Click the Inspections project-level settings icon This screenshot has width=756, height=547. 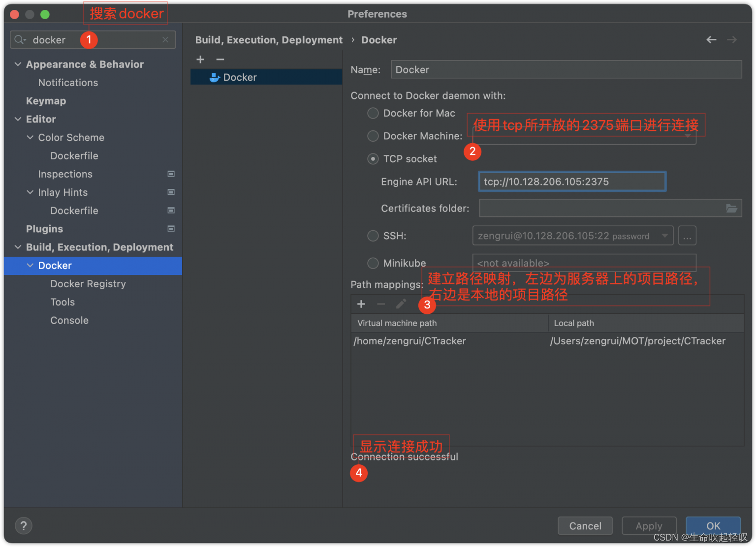[x=171, y=174]
